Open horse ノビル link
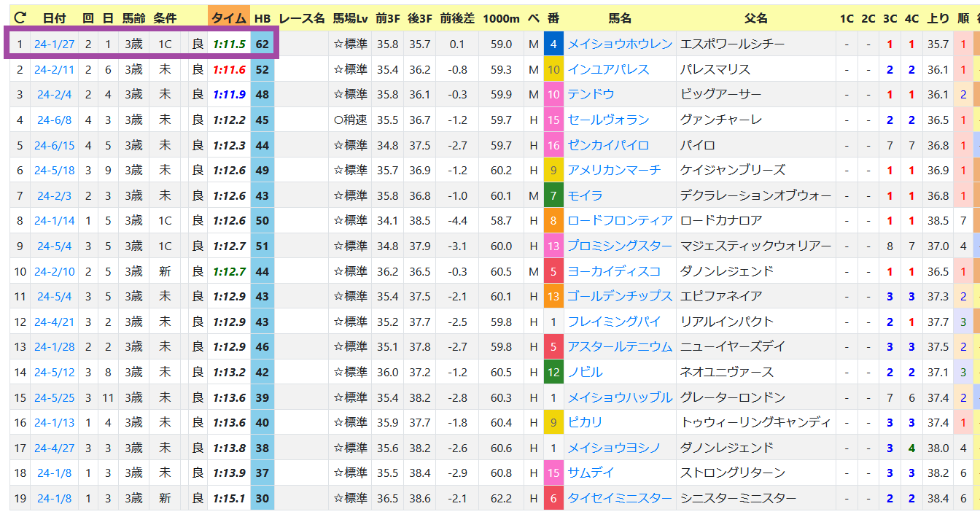The height and width of the screenshot is (517, 980). click(585, 373)
